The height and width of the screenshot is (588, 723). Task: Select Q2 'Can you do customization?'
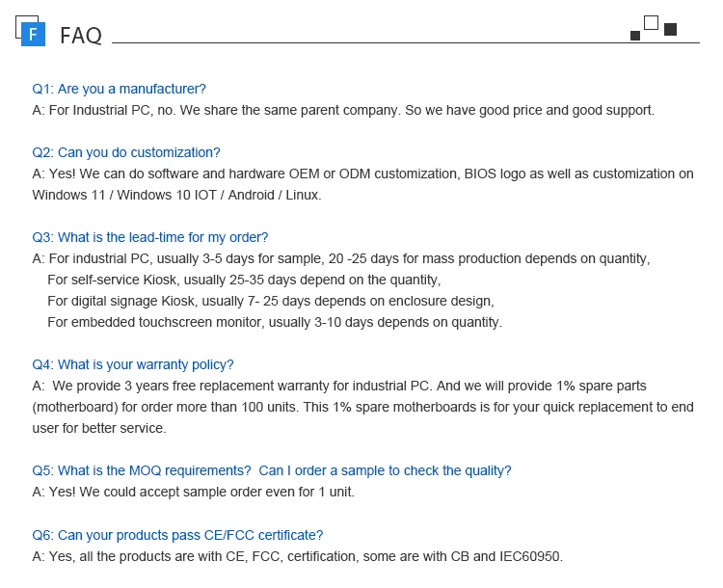point(126,152)
